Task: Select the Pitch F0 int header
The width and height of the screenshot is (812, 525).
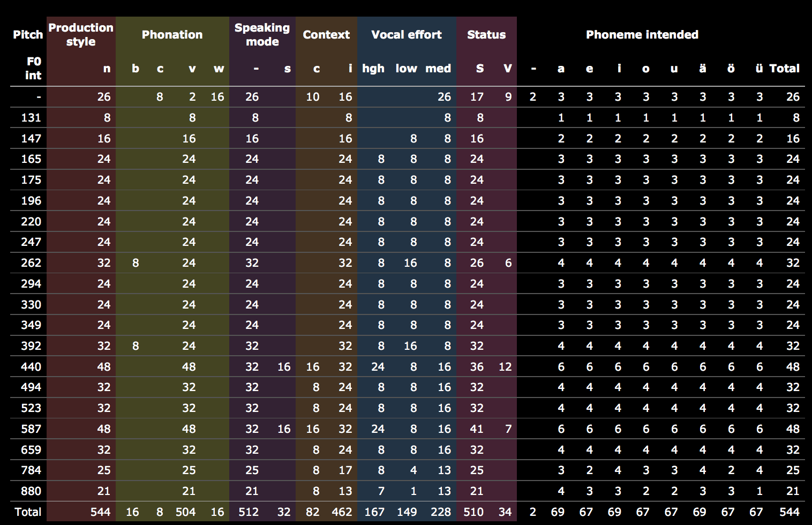Action: click(x=28, y=55)
